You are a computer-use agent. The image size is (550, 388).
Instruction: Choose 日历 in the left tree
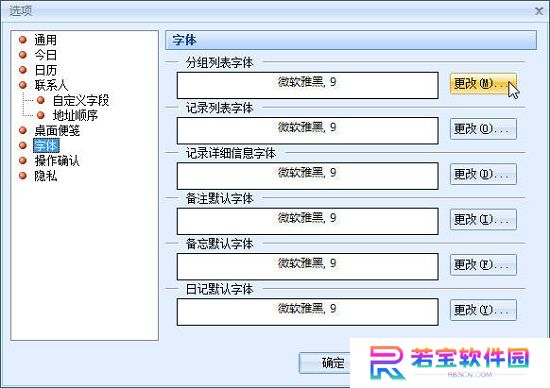46,70
